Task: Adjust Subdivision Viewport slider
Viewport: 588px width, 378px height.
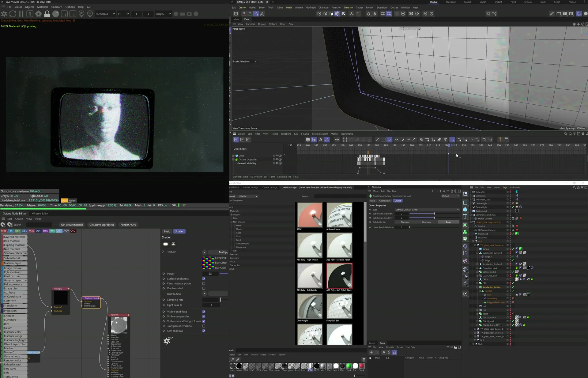Action: click(x=434, y=214)
